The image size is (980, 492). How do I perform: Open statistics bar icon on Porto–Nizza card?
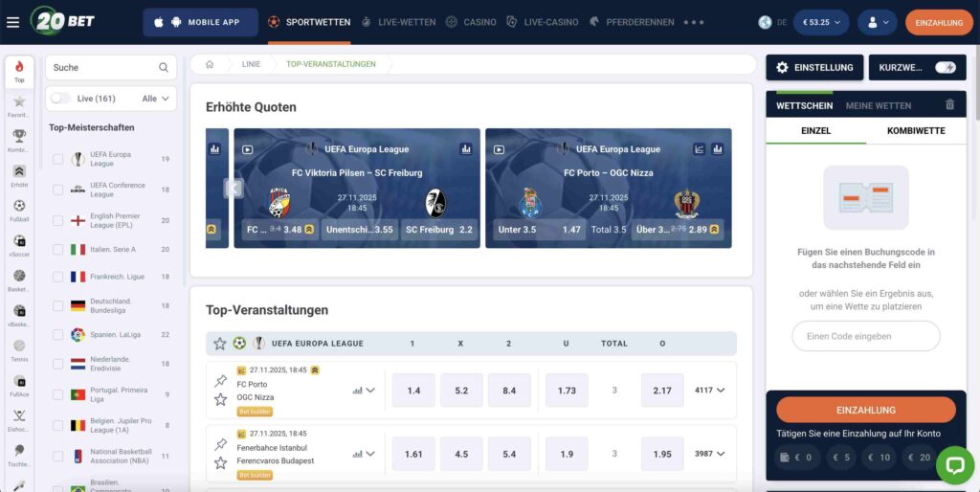click(x=717, y=148)
